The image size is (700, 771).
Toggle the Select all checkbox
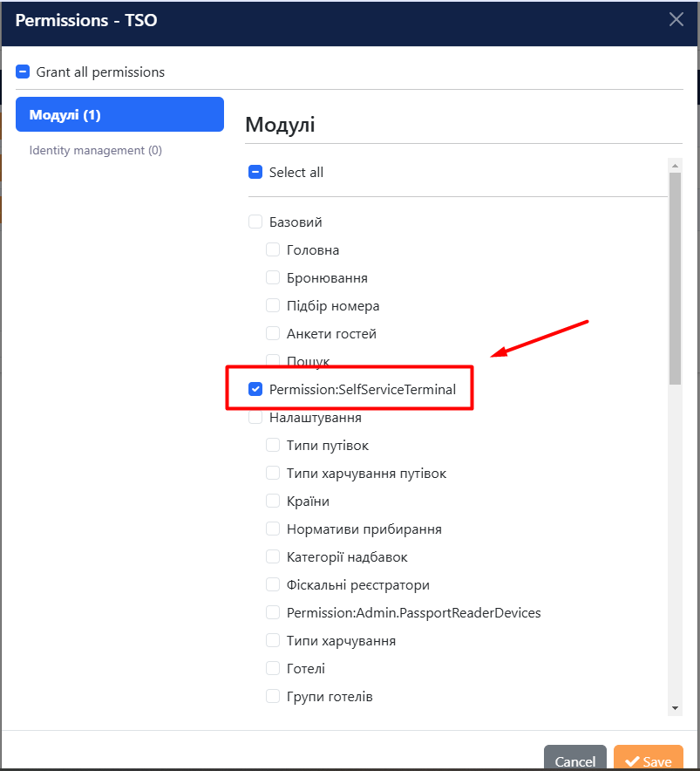pyautogui.click(x=255, y=173)
